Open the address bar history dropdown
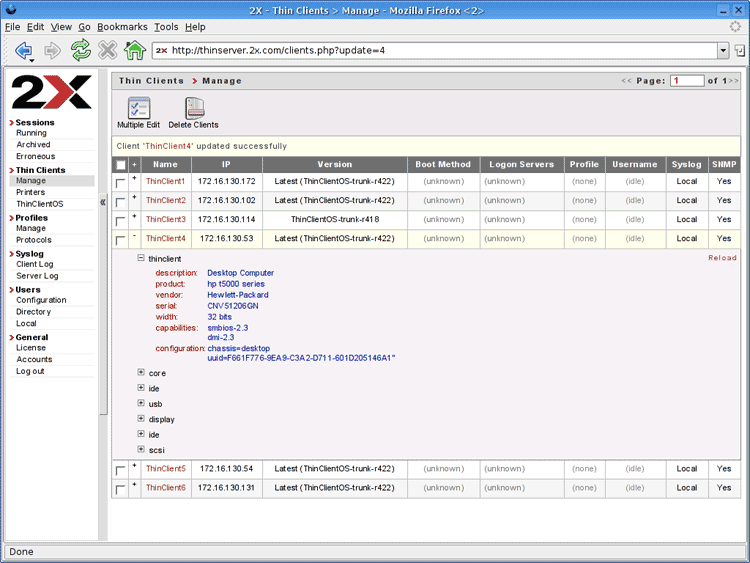 point(723,51)
